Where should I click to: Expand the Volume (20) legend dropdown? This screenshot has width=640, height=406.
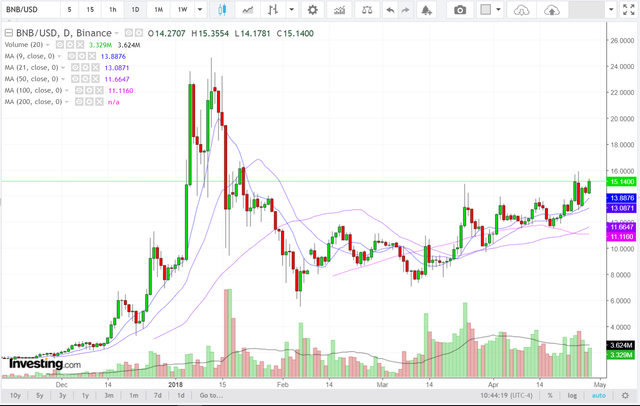(48, 45)
